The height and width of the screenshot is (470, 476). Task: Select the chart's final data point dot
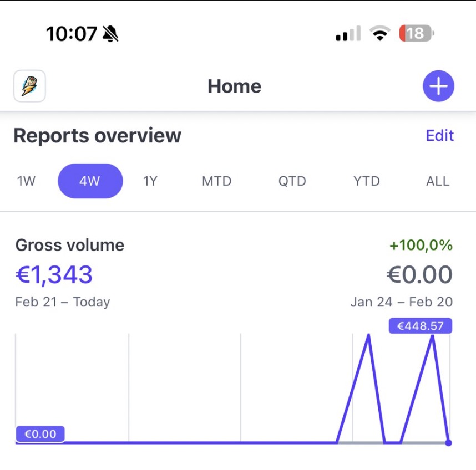tap(448, 442)
